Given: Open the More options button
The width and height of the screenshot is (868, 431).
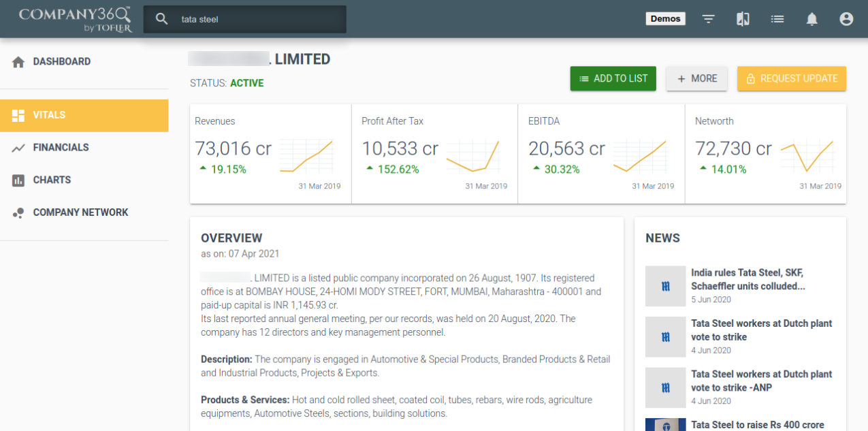Looking at the screenshot, I should (x=696, y=78).
